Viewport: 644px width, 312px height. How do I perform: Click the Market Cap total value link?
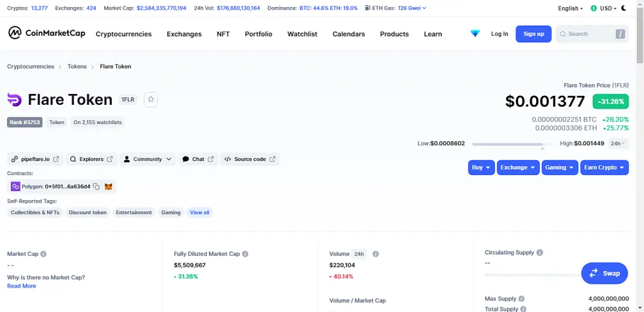tap(162, 8)
